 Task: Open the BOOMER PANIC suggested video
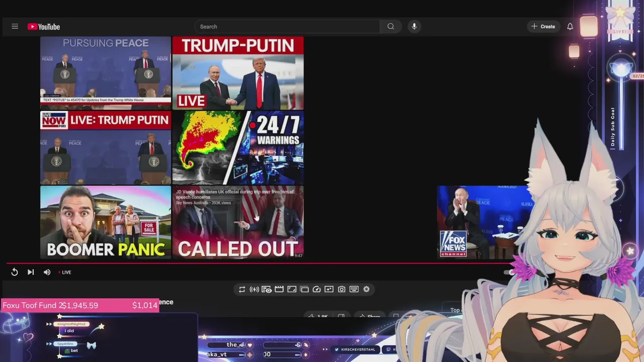pyautogui.click(x=106, y=222)
